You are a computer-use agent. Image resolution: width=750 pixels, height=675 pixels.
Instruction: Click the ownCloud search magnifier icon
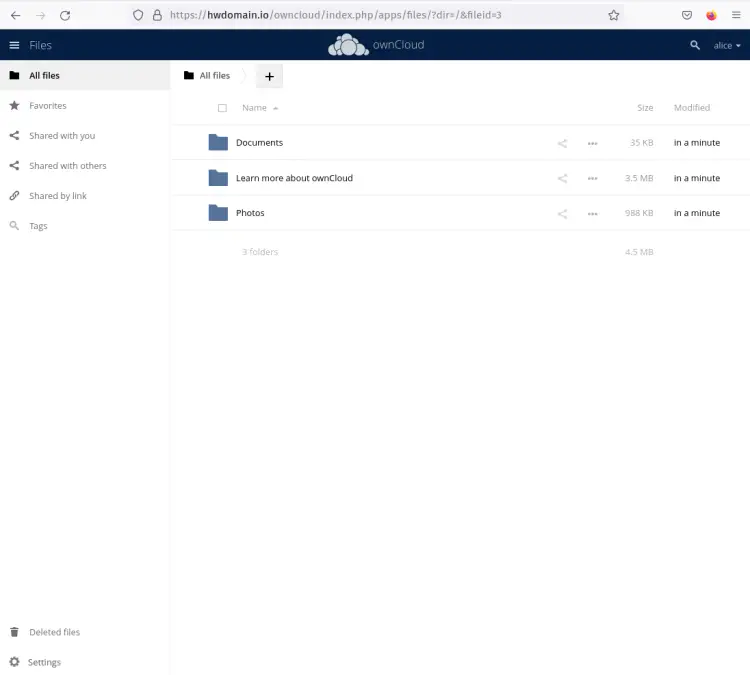[x=695, y=45]
